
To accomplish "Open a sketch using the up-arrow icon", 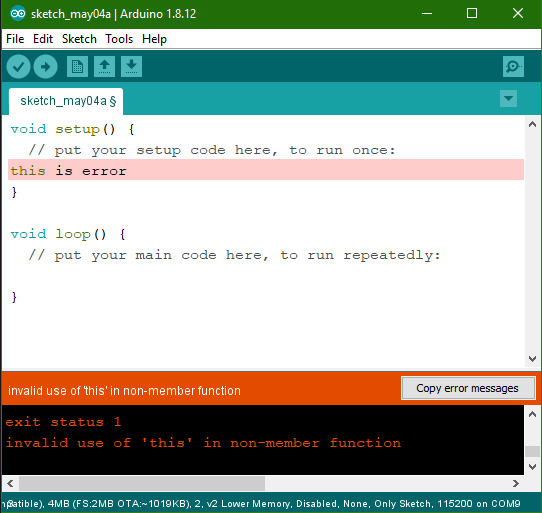I will (x=104, y=66).
